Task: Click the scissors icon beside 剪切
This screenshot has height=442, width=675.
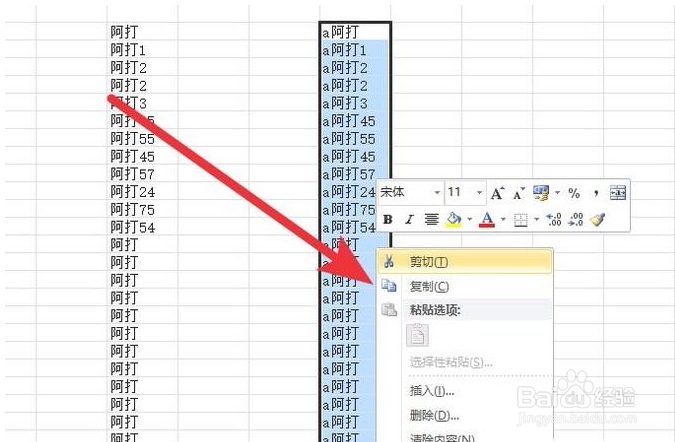Action: point(389,261)
